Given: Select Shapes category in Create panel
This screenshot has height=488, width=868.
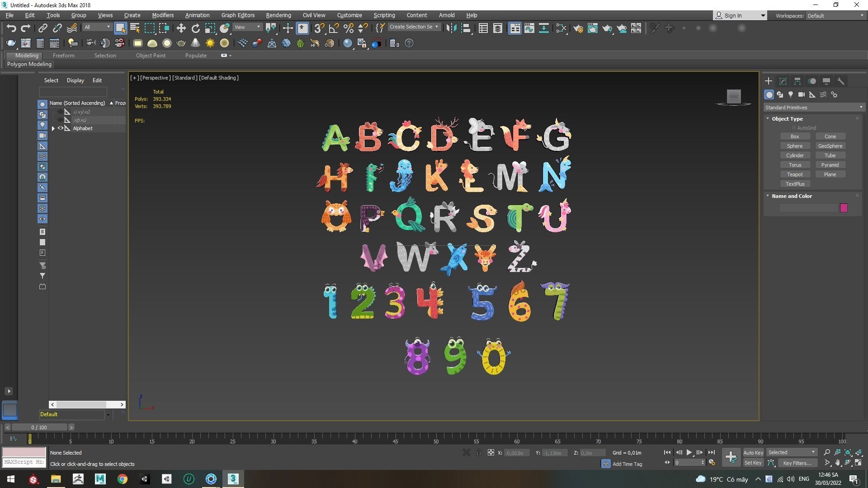Looking at the screenshot, I should 780,94.
